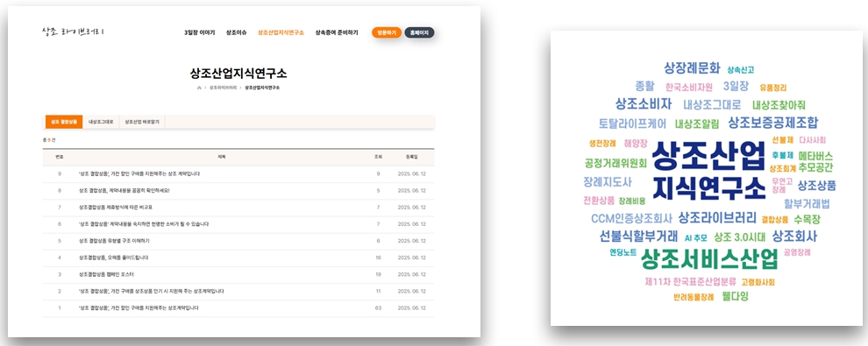The height and width of the screenshot is (346, 868).
Task: Click 선불식할부거래 in the word cloud
Action: 638,236
